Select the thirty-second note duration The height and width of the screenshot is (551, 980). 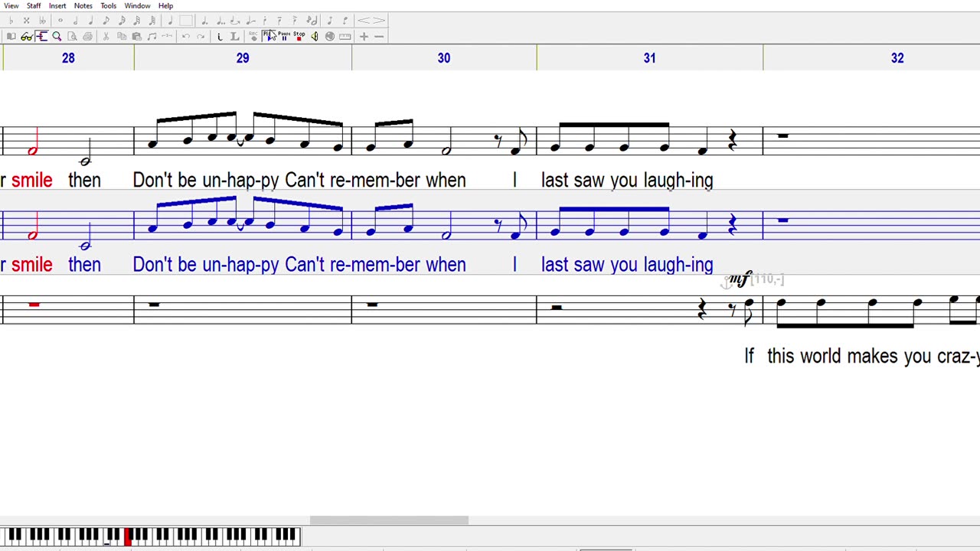[137, 21]
